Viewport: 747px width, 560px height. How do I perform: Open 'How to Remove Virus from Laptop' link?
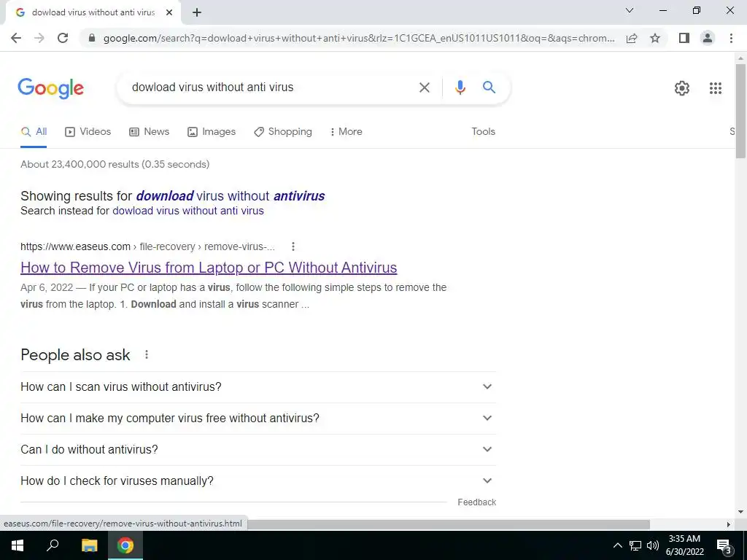[209, 268]
